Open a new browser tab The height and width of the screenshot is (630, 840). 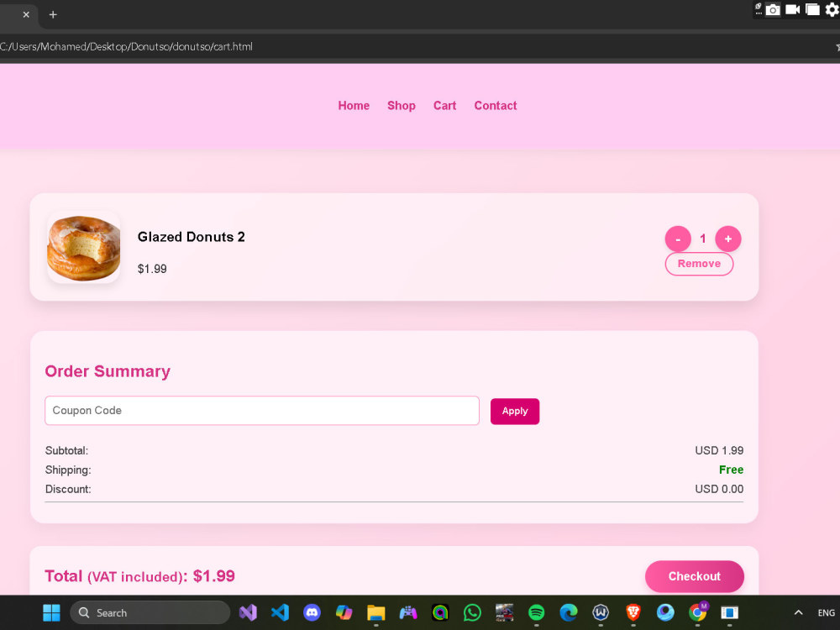tap(52, 15)
